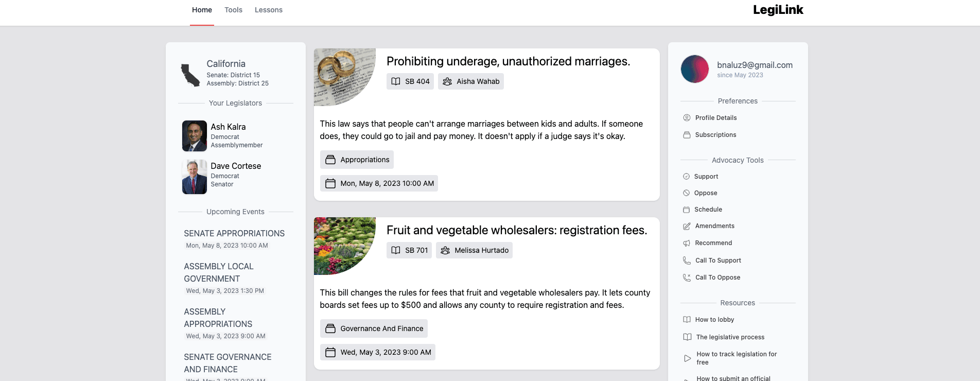
Task: Click the California state map icon
Action: click(190, 75)
